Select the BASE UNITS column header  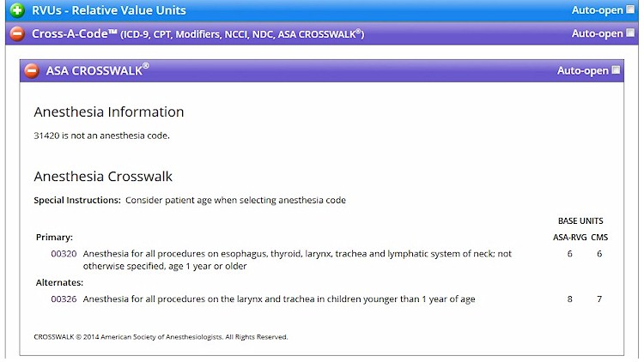click(580, 220)
